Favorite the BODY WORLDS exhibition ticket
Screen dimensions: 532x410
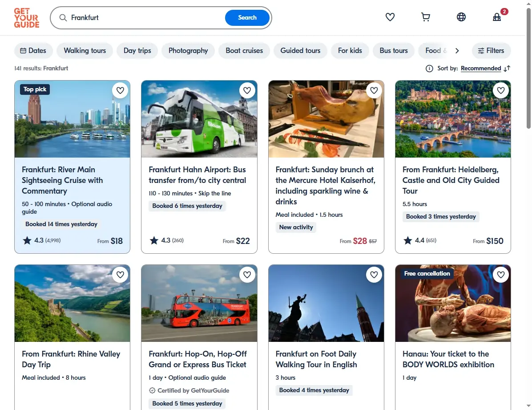[501, 275]
